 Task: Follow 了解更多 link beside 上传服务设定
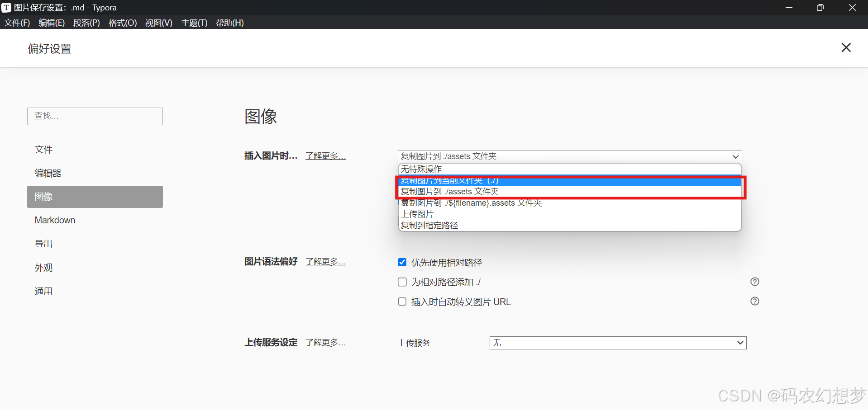click(x=326, y=343)
